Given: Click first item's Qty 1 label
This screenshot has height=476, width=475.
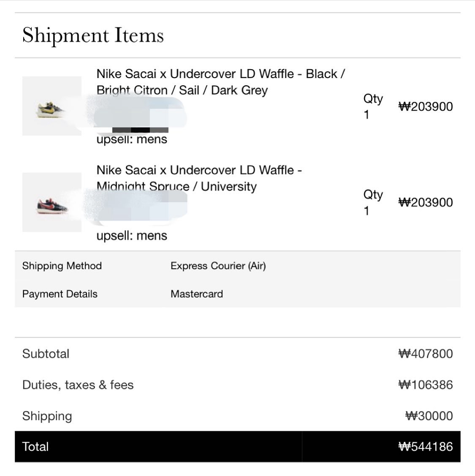Looking at the screenshot, I should [373, 106].
